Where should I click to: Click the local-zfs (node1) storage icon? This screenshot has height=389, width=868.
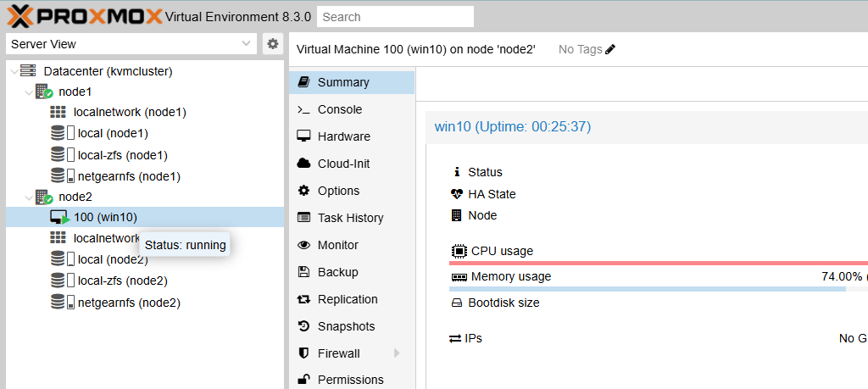click(x=62, y=155)
